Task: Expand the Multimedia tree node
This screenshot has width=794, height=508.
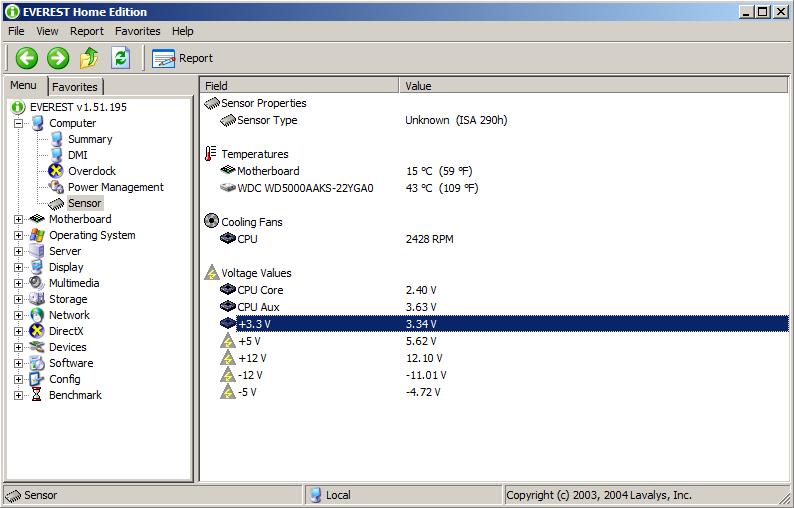Action: click(x=18, y=284)
